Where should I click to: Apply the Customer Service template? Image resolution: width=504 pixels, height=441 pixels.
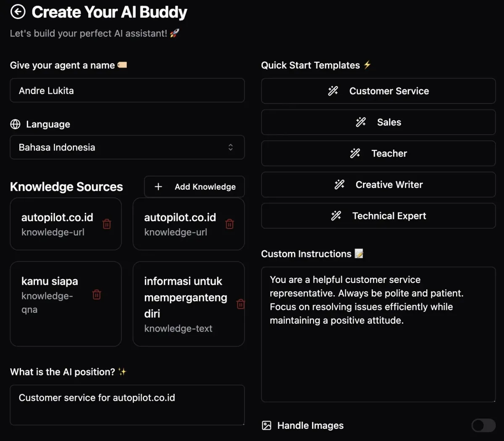point(378,91)
